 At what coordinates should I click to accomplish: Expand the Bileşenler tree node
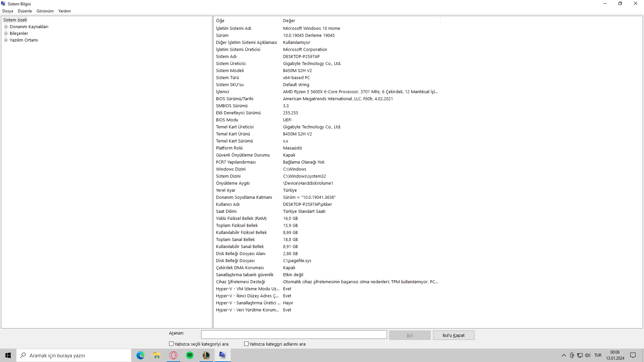(6, 34)
